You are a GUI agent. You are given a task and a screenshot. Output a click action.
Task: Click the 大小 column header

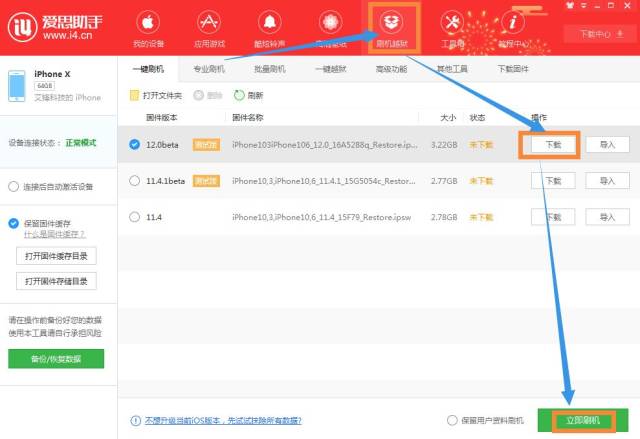pos(448,118)
